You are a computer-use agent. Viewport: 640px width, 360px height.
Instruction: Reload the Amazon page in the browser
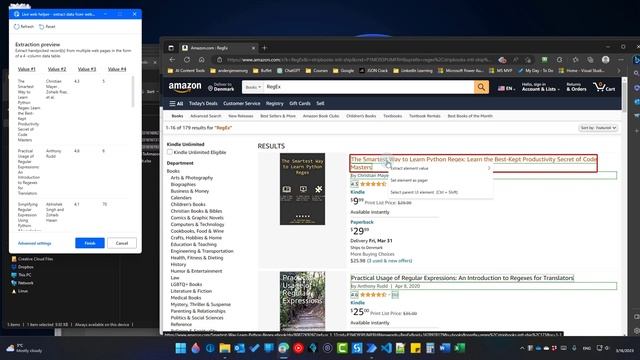(187, 60)
